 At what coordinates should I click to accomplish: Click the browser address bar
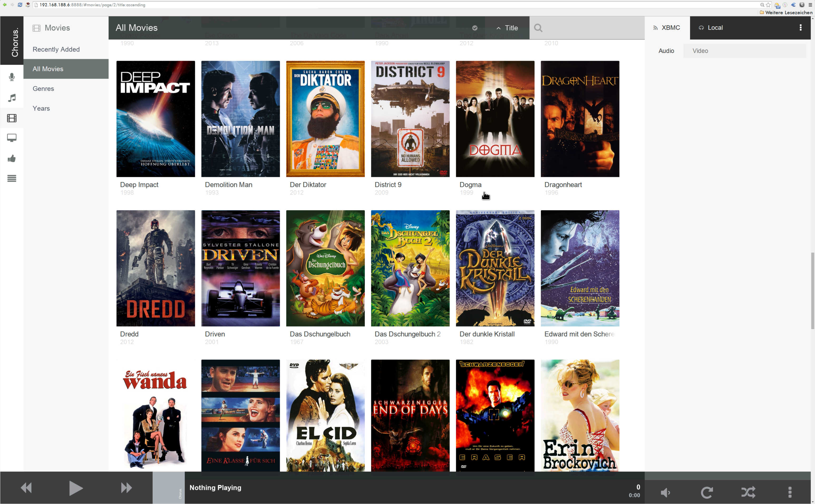point(397,5)
